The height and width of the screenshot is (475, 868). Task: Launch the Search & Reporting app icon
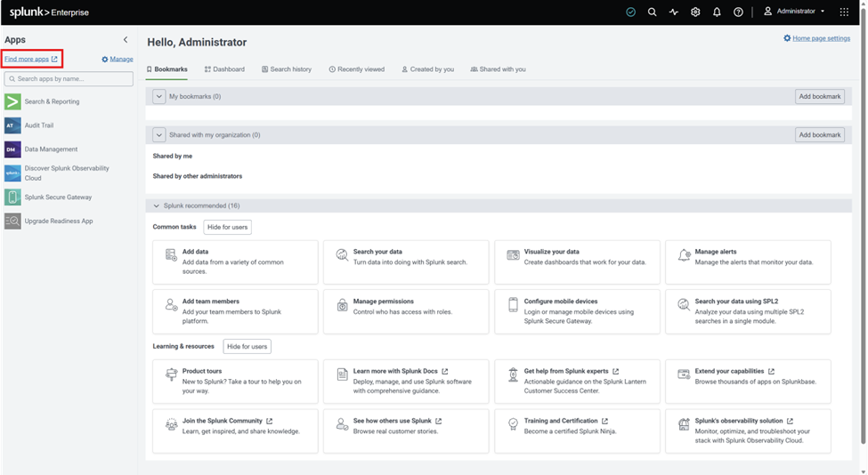tap(12, 101)
